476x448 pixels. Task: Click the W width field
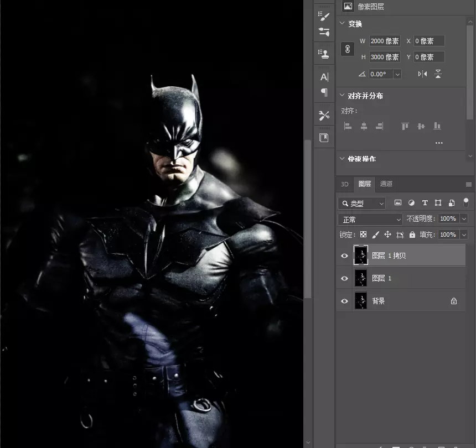(x=385, y=41)
